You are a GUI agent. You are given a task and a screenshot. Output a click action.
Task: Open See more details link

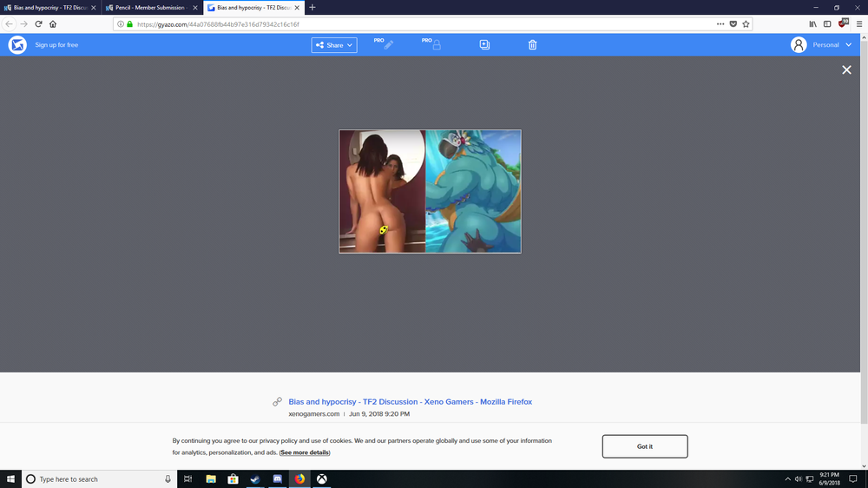(x=305, y=452)
